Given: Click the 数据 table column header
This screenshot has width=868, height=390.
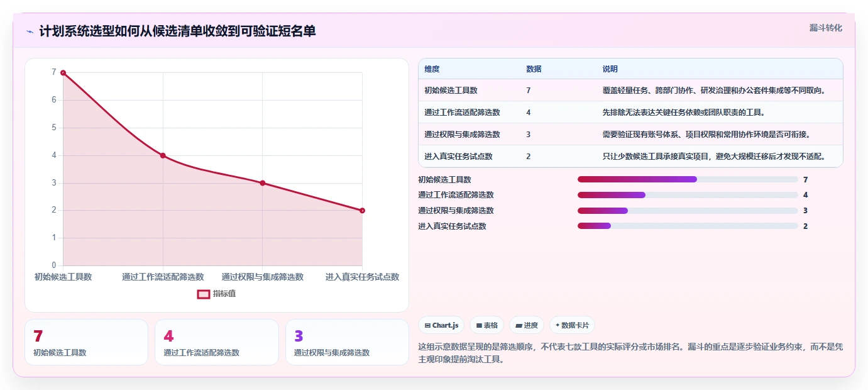Looking at the screenshot, I should pyautogui.click(x=534, y=69).
